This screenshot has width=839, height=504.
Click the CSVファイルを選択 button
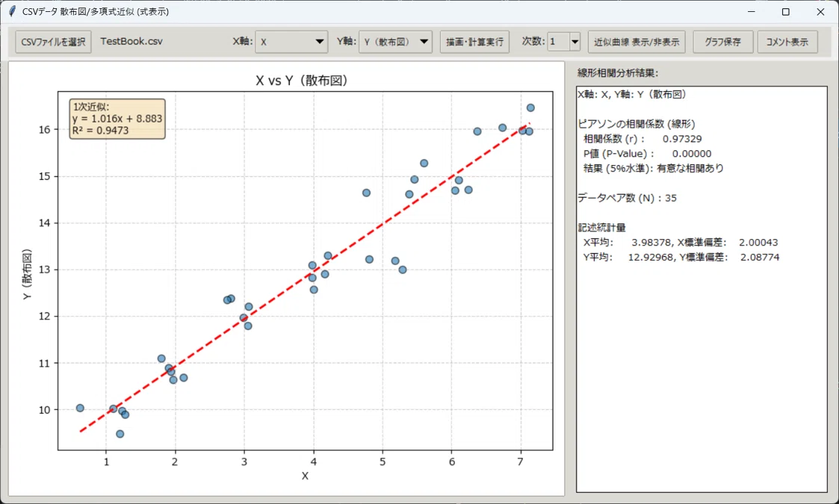click(x=53, y=42)
